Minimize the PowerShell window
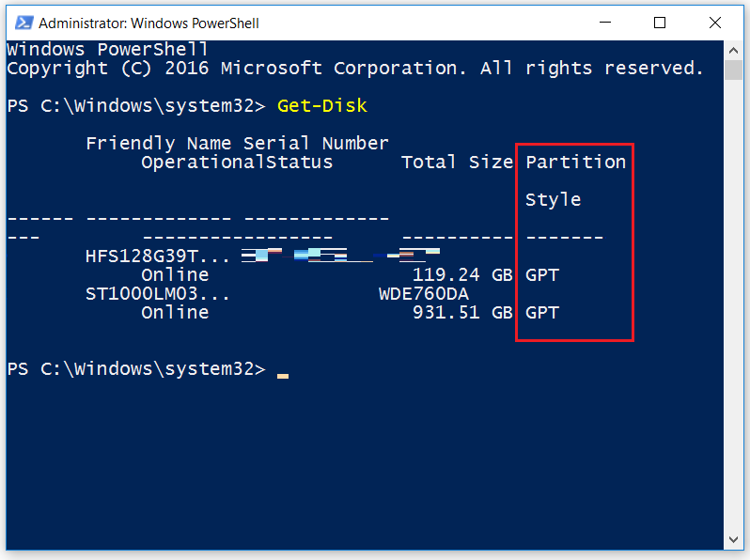Viewport: 750px width, 560px height. point(605,23)
